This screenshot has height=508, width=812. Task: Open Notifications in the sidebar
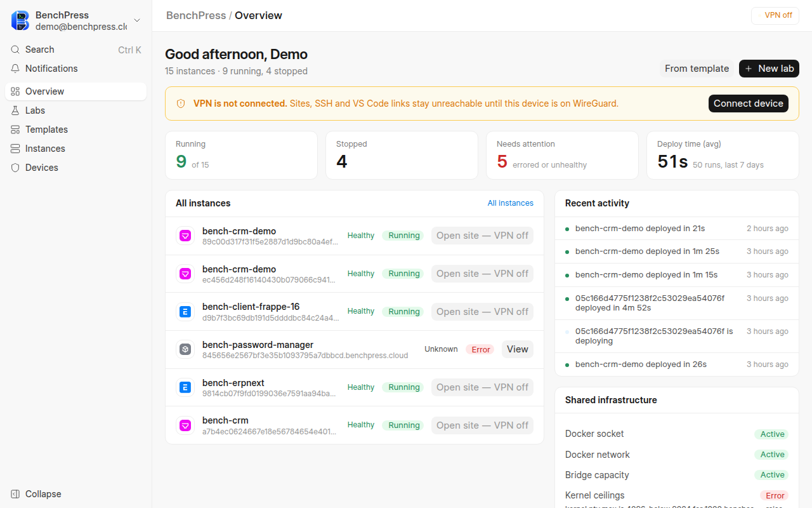point(75,69)
